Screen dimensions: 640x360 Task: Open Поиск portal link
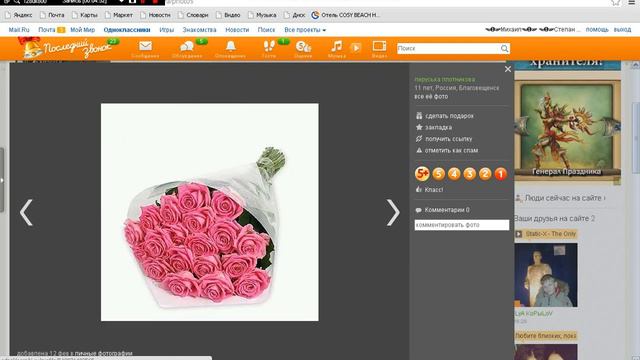266,30
